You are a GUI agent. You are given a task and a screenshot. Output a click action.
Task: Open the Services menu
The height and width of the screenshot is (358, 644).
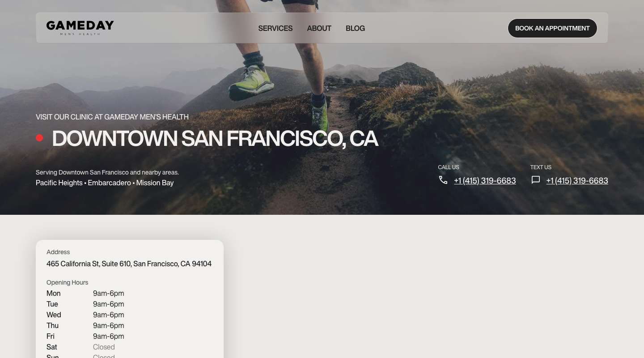[275, 28]
